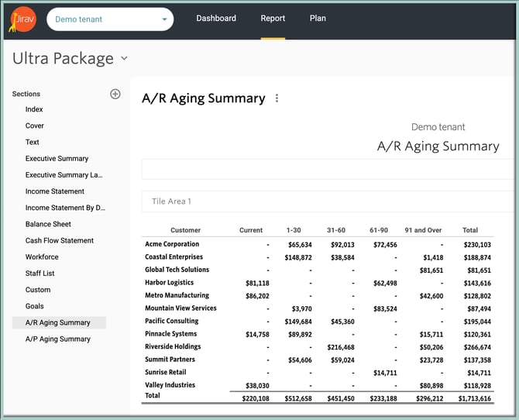Select Executive Summary in sidebar
Viewport: 519px width, 420px height.
coord(57,159)
